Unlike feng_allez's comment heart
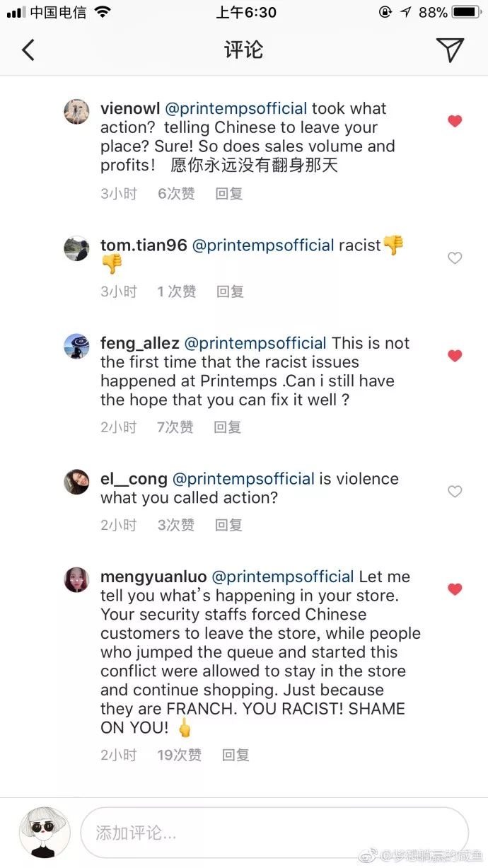The width and height of the screenshot is (488, 868). 455,356
